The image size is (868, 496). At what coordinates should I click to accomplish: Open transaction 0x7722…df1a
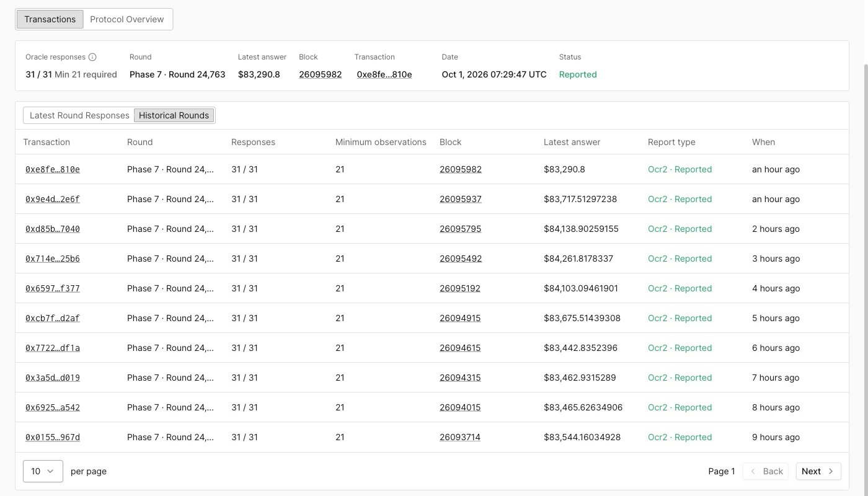point(53,348)
